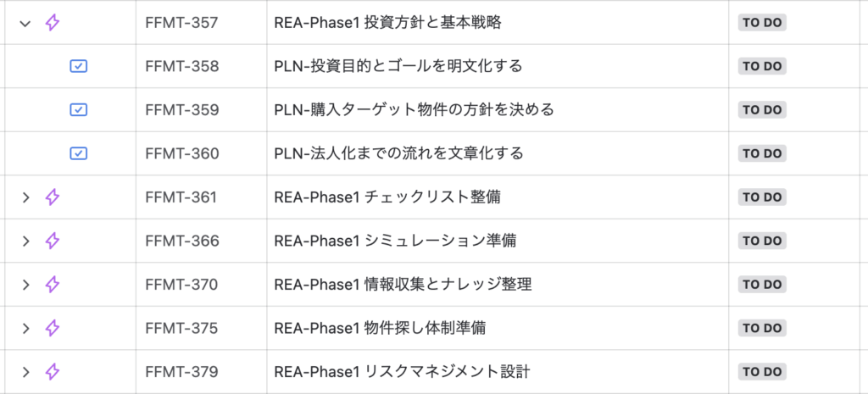868x394 pixels.
Task: Click epic lightning icon for FFMT-370
Action: (x=52, y=285)
